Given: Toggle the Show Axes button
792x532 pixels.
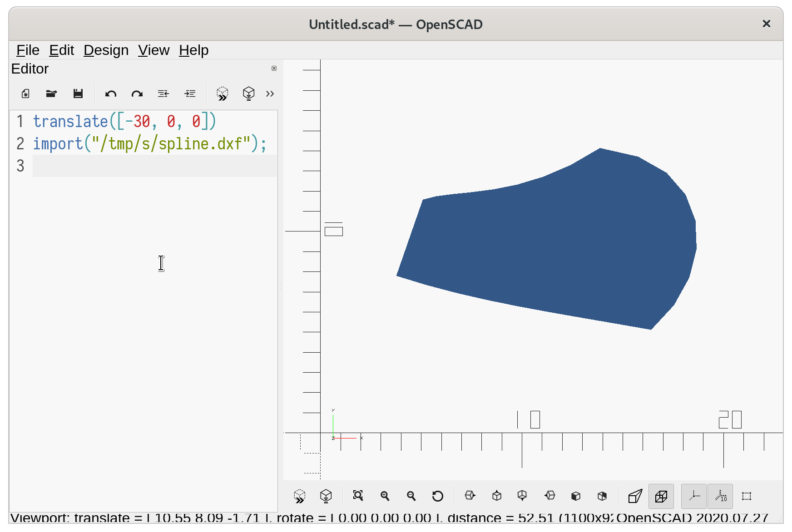Looking at the screenshot, I should click(694, 496).
